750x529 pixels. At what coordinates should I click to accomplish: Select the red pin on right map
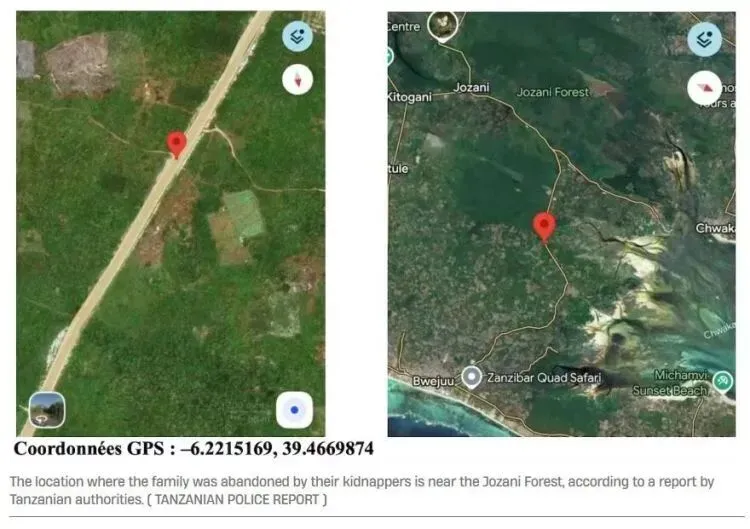(544, 228)
